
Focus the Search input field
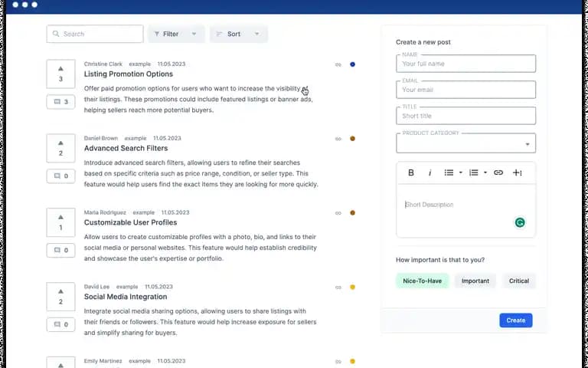pos(95,34)
